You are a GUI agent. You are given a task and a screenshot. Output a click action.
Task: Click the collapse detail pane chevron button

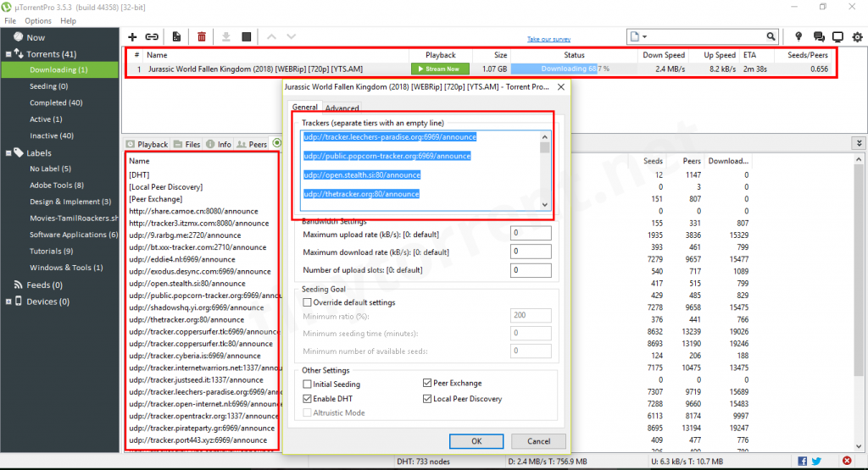[860, 143]
